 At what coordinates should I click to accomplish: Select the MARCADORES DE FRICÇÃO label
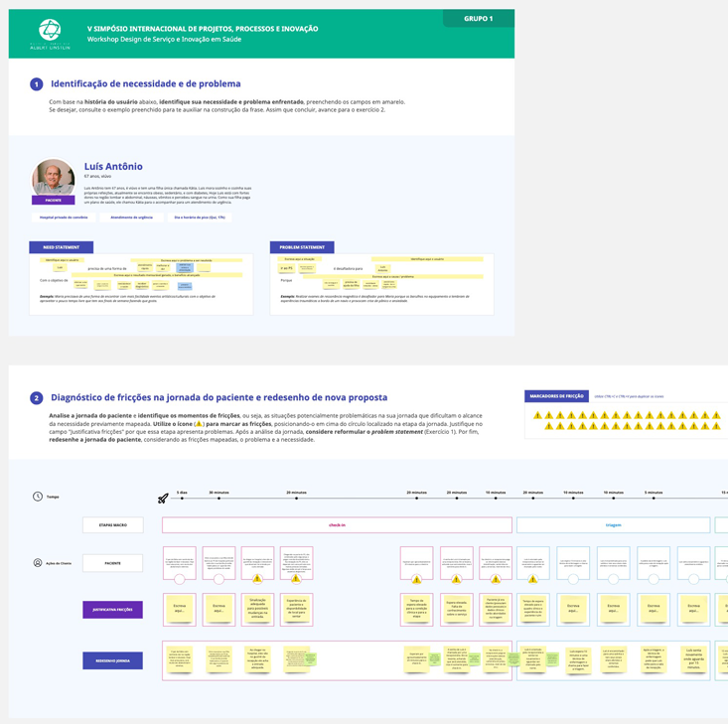tap(556, 396)
